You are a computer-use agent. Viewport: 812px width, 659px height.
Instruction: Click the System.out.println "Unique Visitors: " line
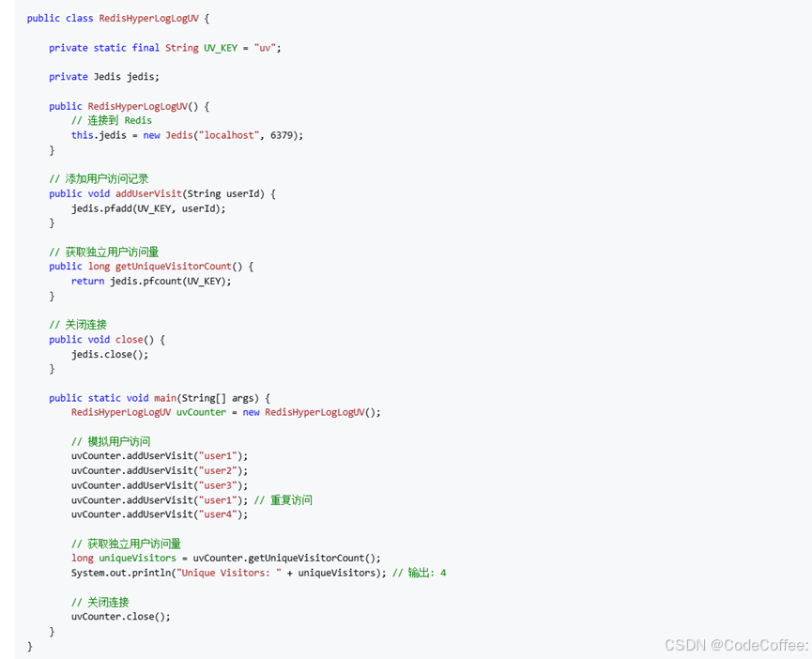pyautogui.click(x=228, y=573)
